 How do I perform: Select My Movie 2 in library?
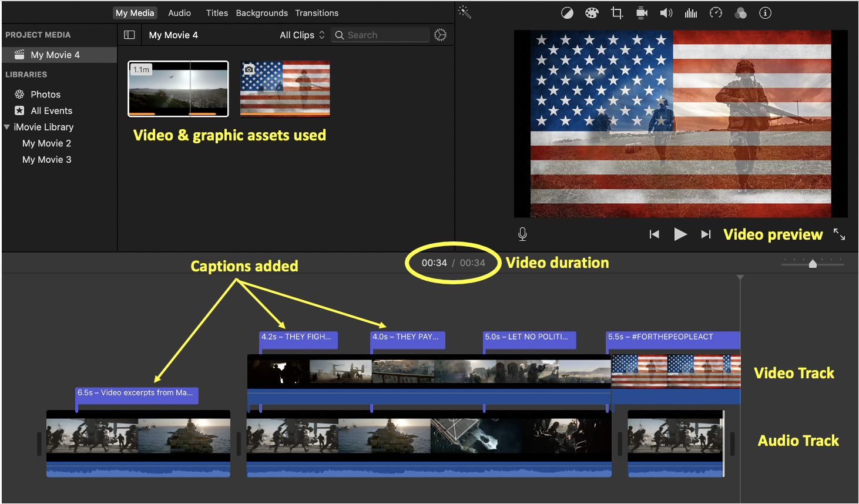click(x=46, y=143)
